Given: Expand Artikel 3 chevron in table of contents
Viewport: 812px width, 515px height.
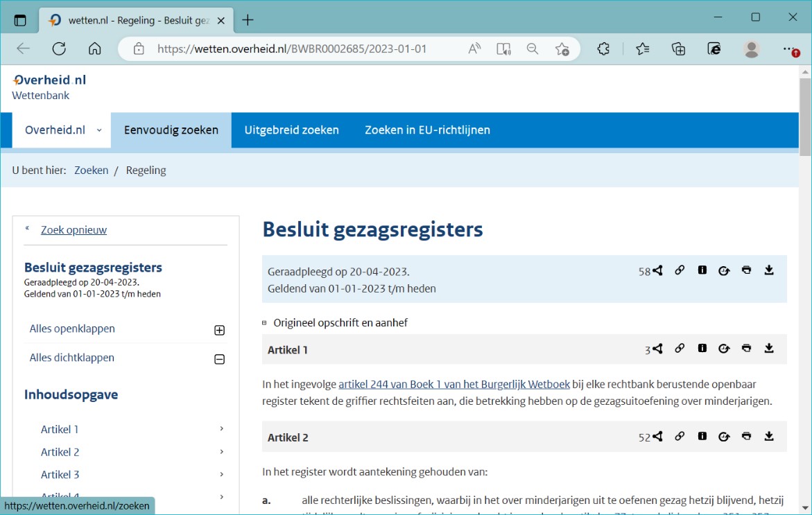Looking at the screenshot, I should click(222, 474).
